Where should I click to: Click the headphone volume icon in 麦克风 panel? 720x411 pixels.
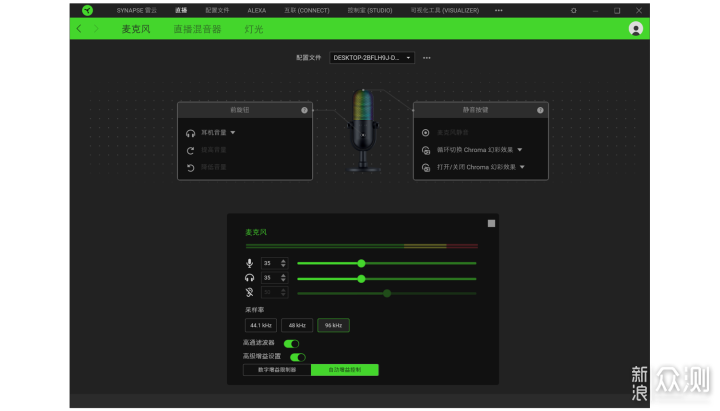tap(249, 278)
